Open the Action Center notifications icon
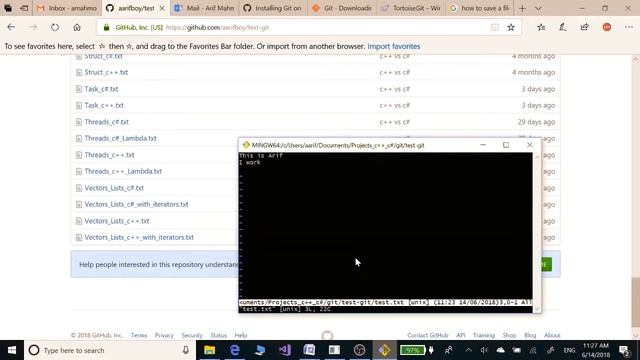Image resolution: width=640 pixels, height=360 pixels. (x=624, y=350)
